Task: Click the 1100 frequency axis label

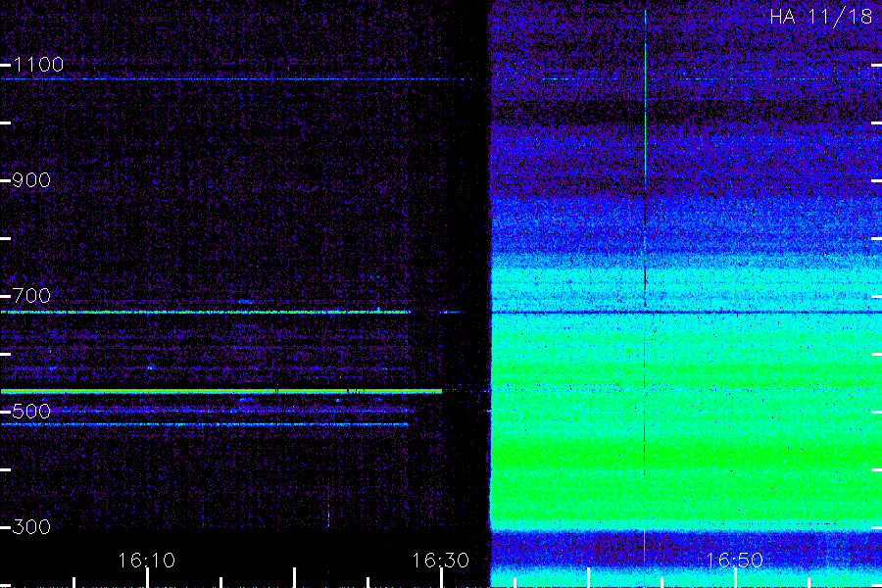Action: 38,65
